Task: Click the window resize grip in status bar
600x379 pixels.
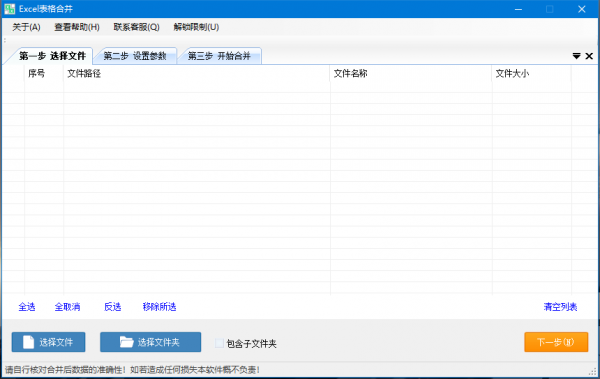Action: click(593, 371)
